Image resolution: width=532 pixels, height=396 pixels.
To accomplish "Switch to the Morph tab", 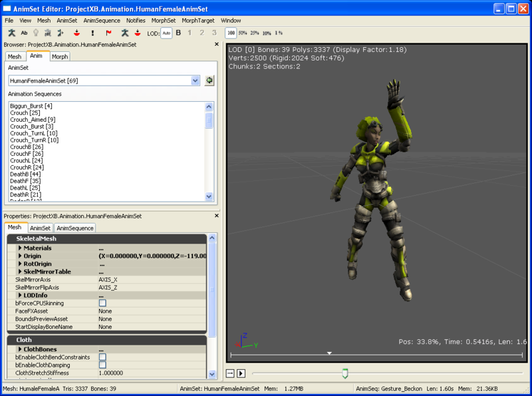I will (x=61, y=57).
